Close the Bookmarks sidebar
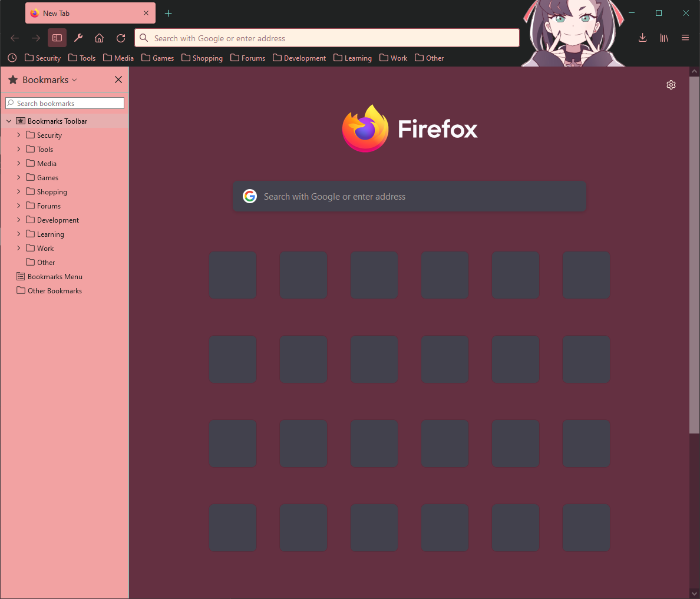Viewport: 700px width, 599px height. pos(118,80)
